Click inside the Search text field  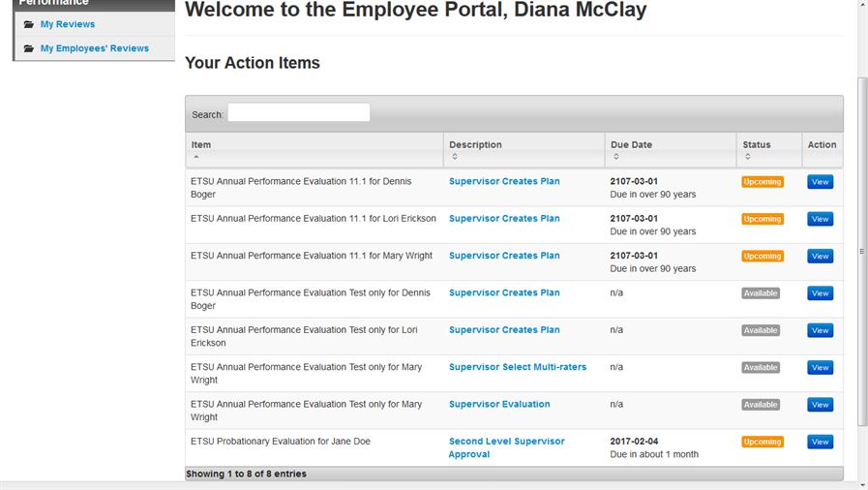click(298, 113)
